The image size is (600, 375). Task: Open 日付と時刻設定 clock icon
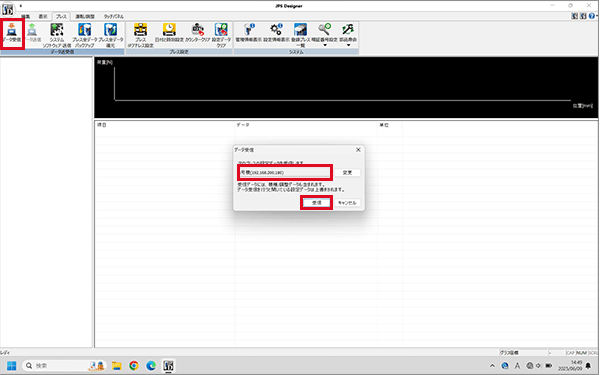point(169,33)
